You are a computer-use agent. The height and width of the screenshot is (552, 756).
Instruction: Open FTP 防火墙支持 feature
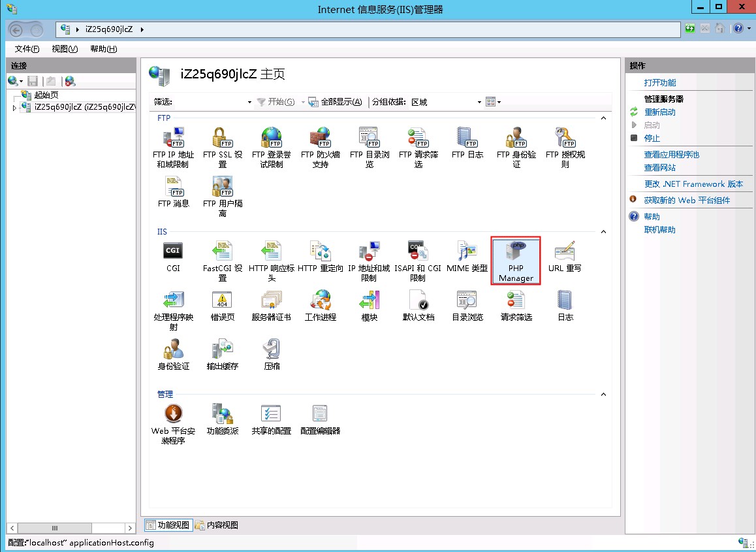coord(321,148)
